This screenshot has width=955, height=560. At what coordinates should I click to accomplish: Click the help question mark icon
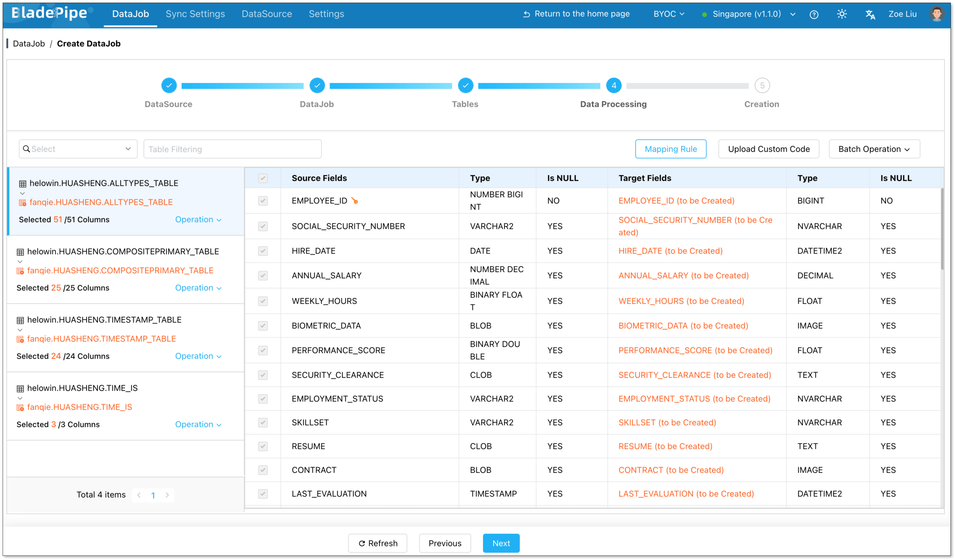tap(814, 14)
